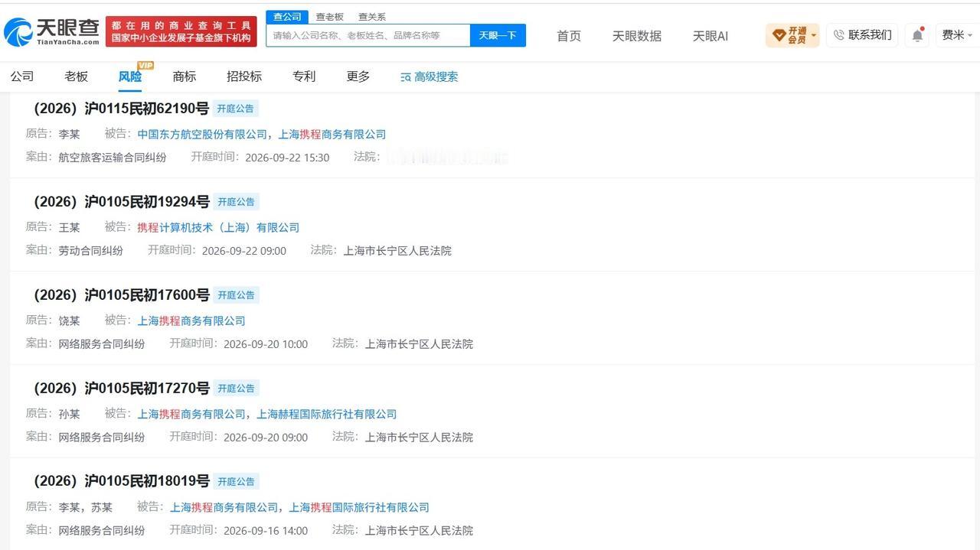
Task: Open 中国东方航空股份有限公司 defendant link
Action: point(202,135)
